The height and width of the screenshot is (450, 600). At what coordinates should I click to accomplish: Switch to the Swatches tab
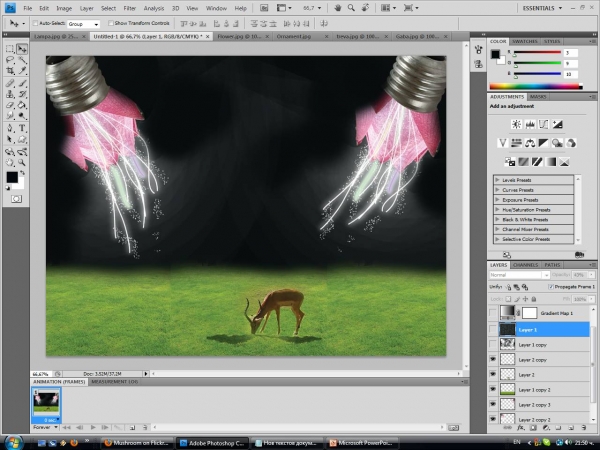525,41
